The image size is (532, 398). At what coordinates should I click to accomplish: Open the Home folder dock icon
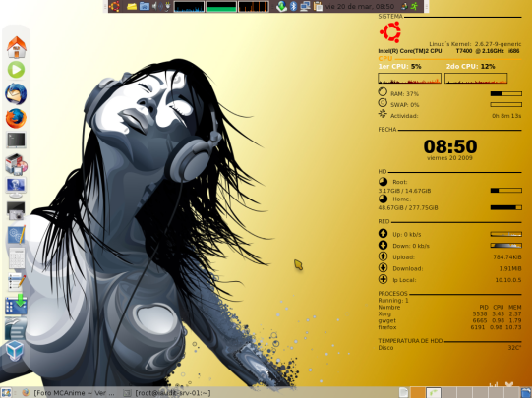[x=17, y=47]
